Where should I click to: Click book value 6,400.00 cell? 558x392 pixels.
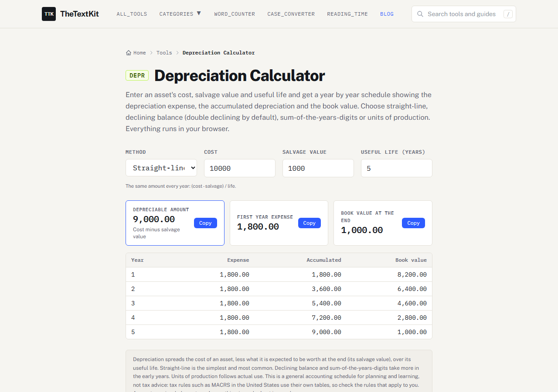point(412,289)
